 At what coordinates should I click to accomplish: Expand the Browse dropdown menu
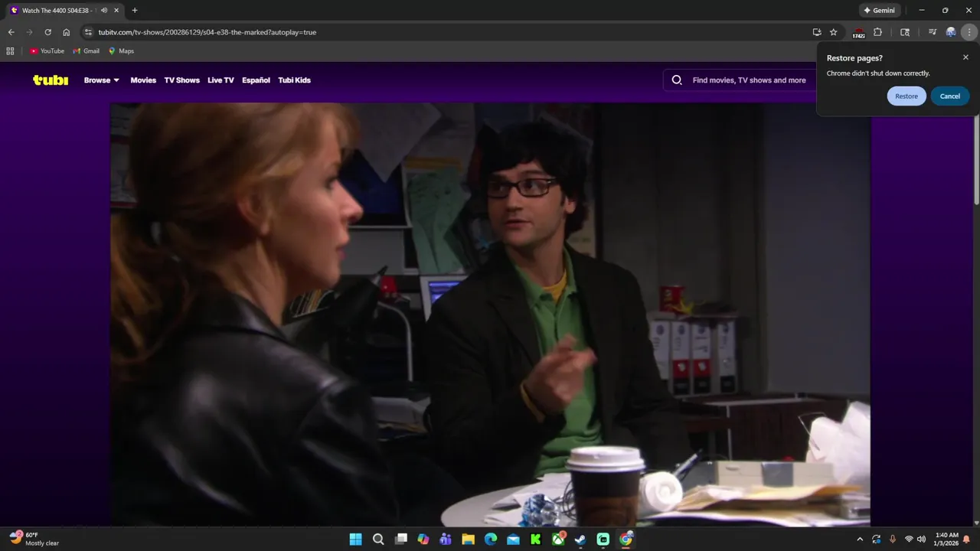pyautogui.click(x=102, y=80)
